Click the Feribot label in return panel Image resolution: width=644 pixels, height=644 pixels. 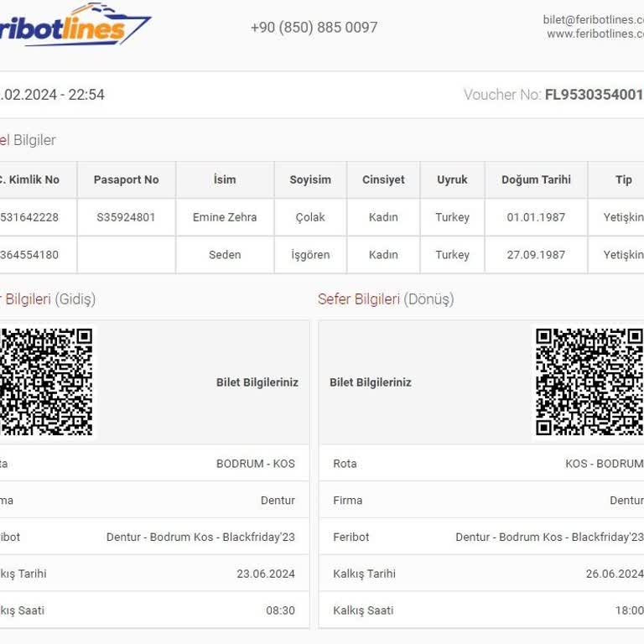[351, 537]
